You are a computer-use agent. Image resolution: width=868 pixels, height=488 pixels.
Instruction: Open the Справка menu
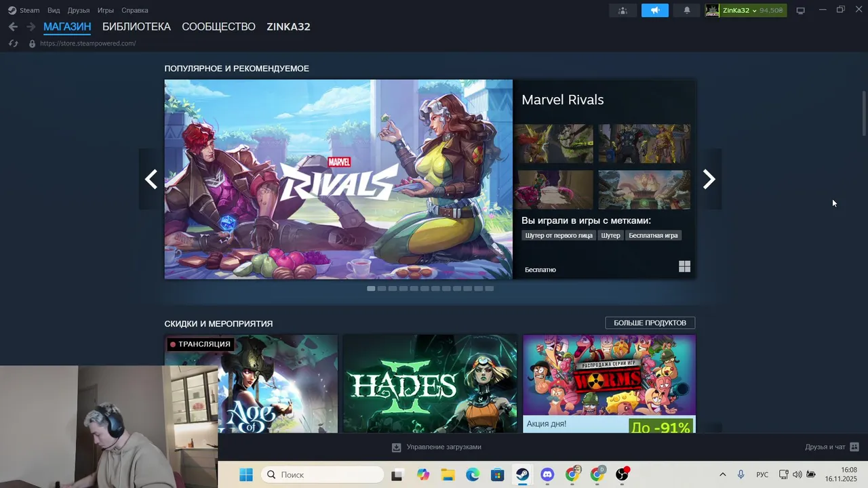[x=134, y=10]
